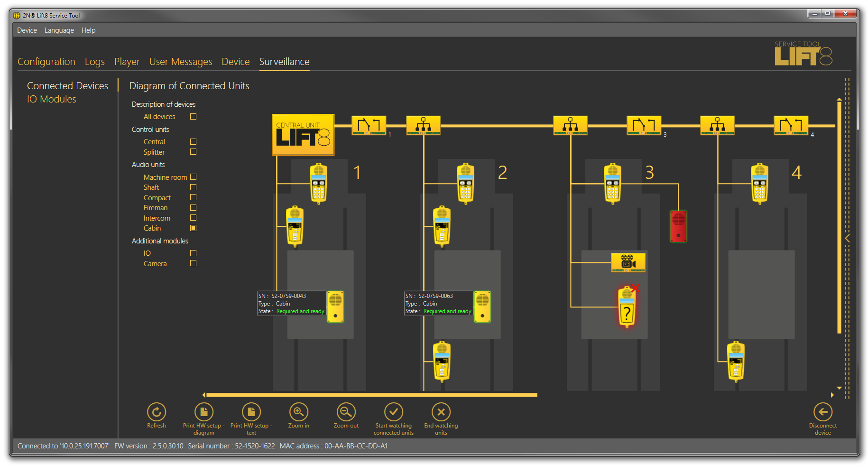Select the camera module in shaft 3
Viewport: 868px width, 465px height.
pyautogui.click(x=628, y=262)
